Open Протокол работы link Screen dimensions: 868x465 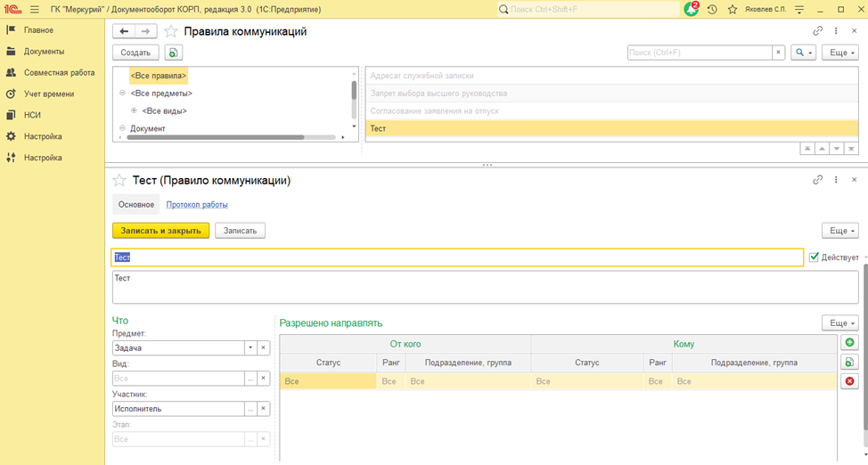point(197,204)
